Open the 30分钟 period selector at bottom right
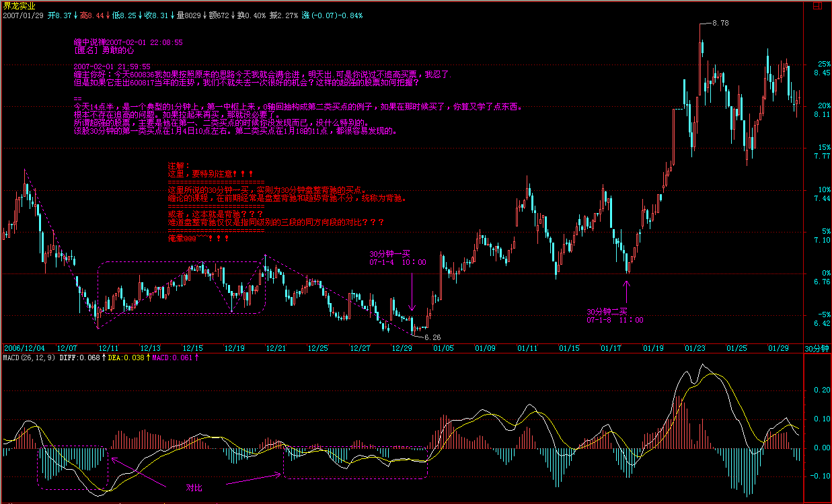The height and width of the screenshot is (504, 832). coord(818,348)
